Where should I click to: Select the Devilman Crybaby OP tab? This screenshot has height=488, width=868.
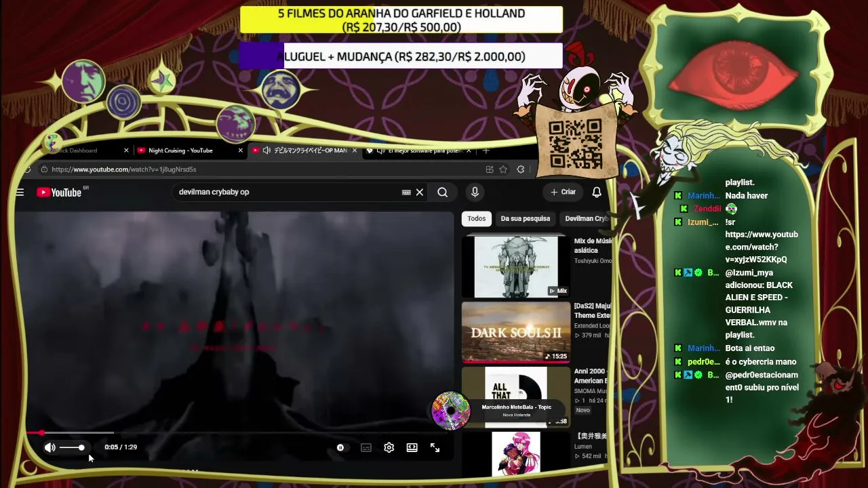(304, 150)
